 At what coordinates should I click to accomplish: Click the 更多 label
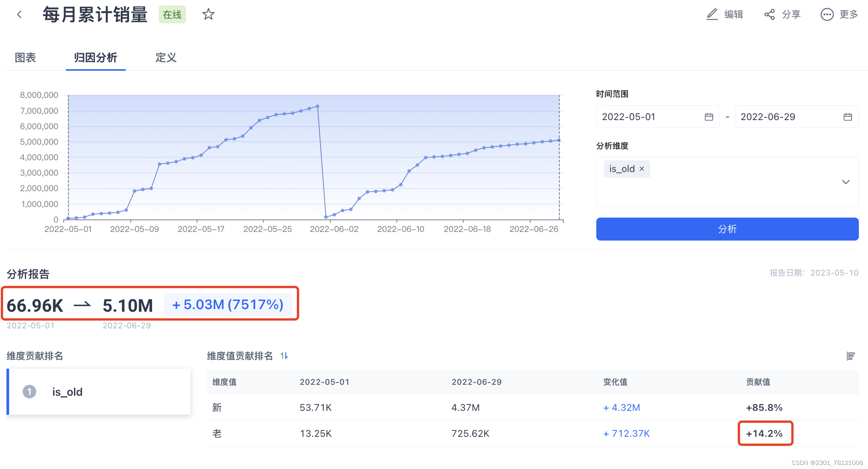pyautogui.click(x=849, y=14)
